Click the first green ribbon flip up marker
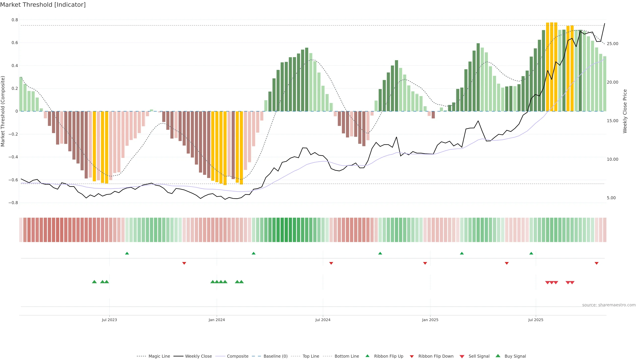The image size is (644, 362). click(x=127, y=253)
